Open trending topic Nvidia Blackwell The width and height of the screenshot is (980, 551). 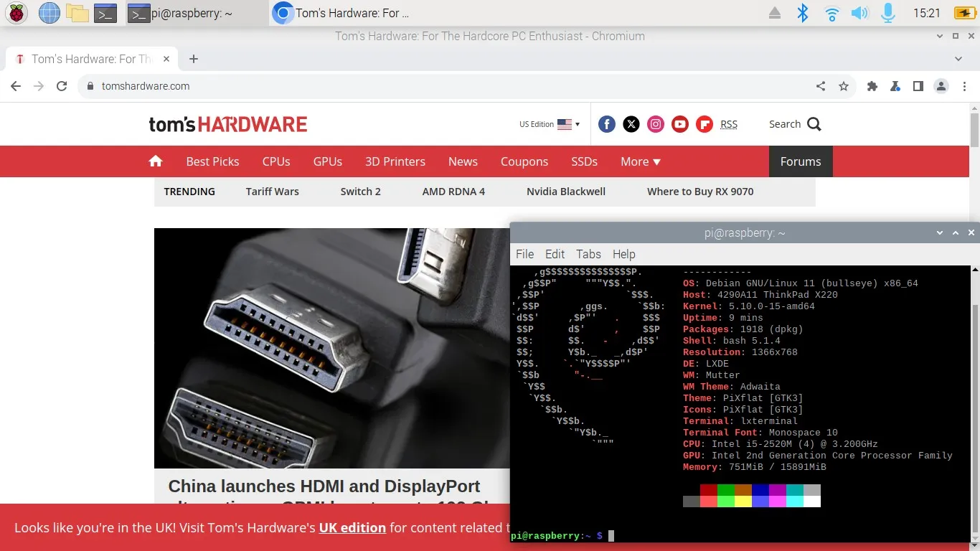[x=566, y=192]
